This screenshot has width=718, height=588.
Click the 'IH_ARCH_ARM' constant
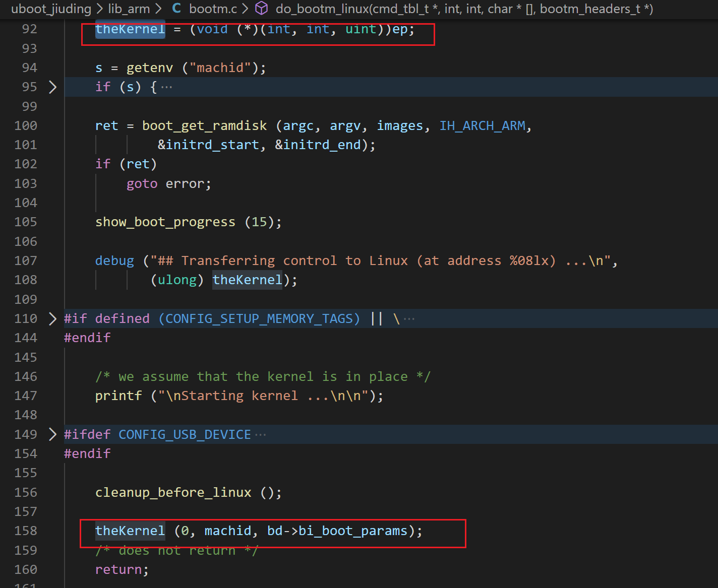click(x=483, y=125)
